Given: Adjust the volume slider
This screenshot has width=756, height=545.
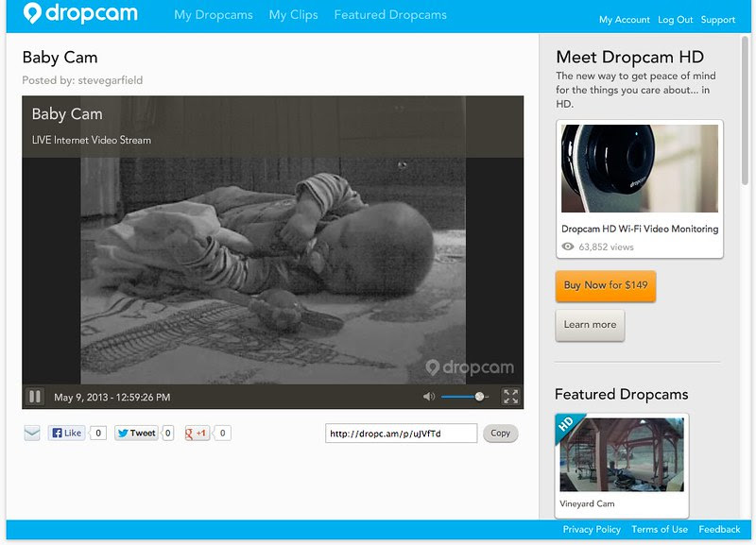Looking at the screenshot, I should (x=465, y=397).
